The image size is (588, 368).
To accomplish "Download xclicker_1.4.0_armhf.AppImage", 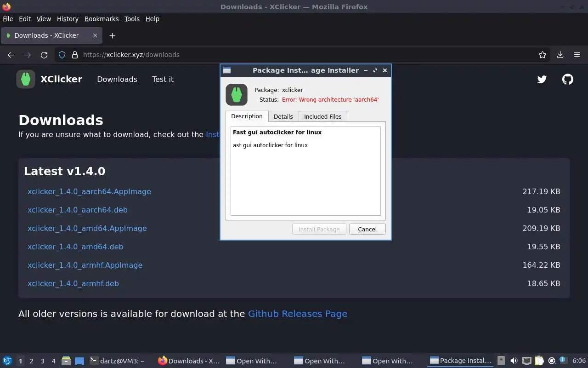I will [85, 265].
